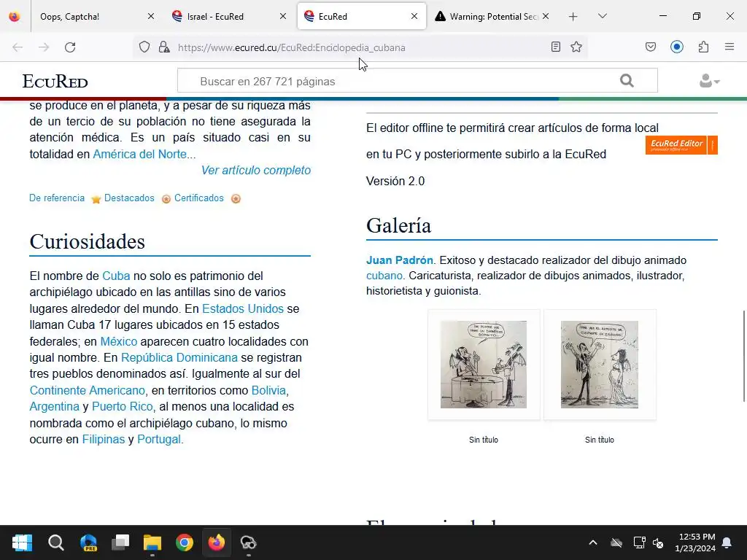Close the 'Warning: Potential Security' tab
This screenshot has width=747, height=560.
pyautogui.click(x=546, y=17)
